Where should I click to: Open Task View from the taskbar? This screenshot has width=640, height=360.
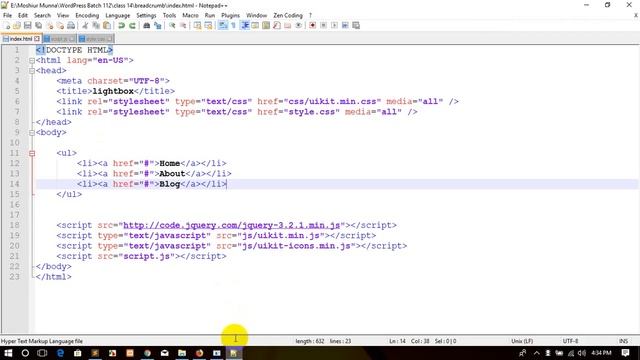point(42,353)
